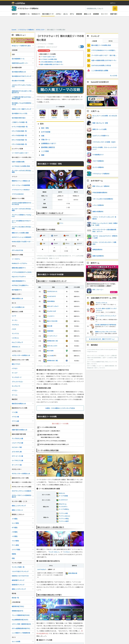Expand the 初心者おすすめ地図 sidebar entry
Image resolution: width=129 pixels, height=644 pixels.
[x=23, y=81]
